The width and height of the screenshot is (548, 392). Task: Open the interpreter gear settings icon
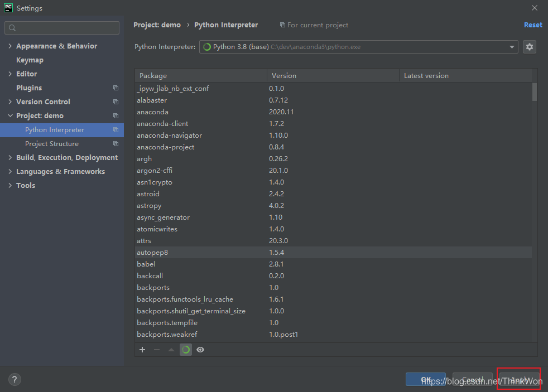[x=530, y=47]
